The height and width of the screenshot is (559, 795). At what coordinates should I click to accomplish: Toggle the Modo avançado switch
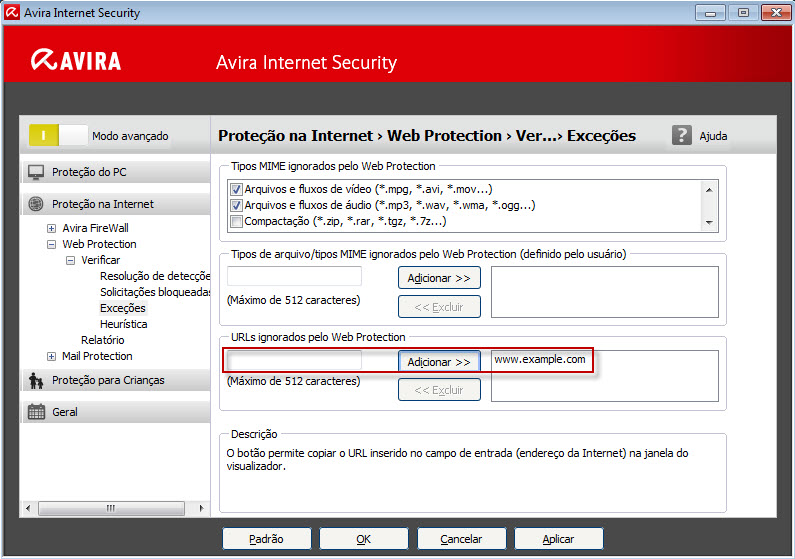(58, 135)
